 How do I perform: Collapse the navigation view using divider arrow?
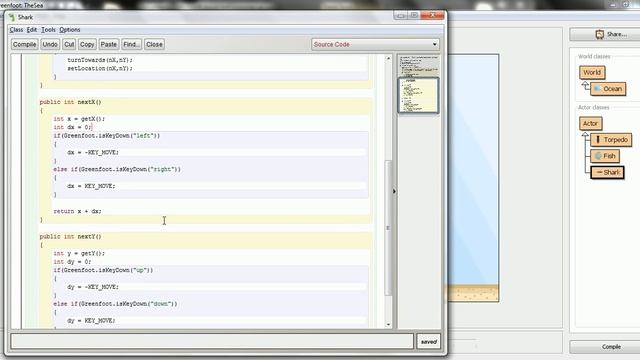(x=394, y=191)
